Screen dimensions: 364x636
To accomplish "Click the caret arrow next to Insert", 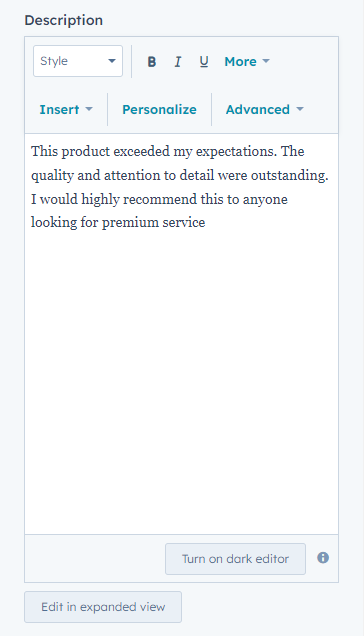I will point(89,109).
